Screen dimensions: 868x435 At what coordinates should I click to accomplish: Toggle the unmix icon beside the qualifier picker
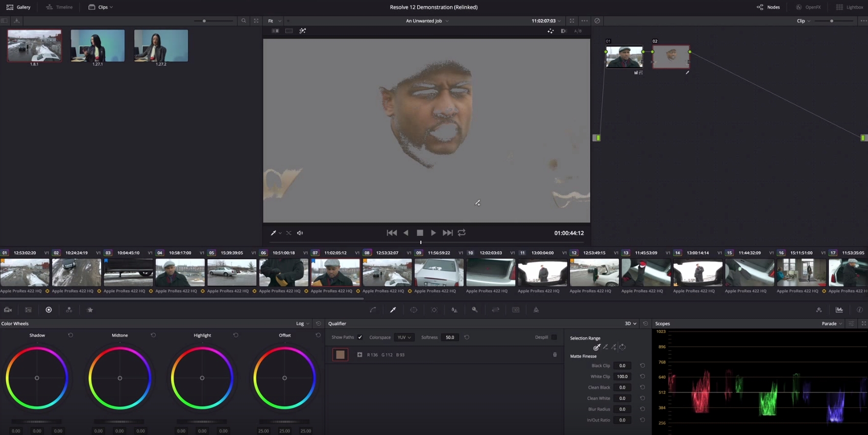point(288,233)
